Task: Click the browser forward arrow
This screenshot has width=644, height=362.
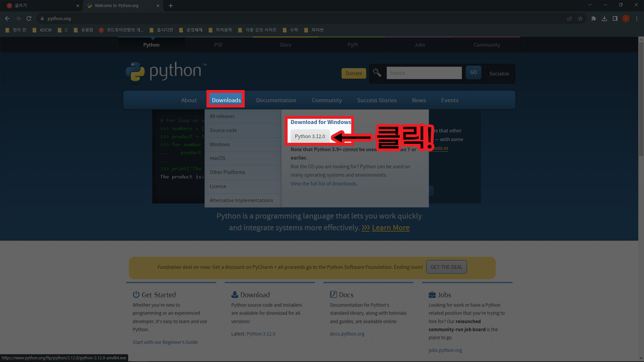Action: point(18,18)
